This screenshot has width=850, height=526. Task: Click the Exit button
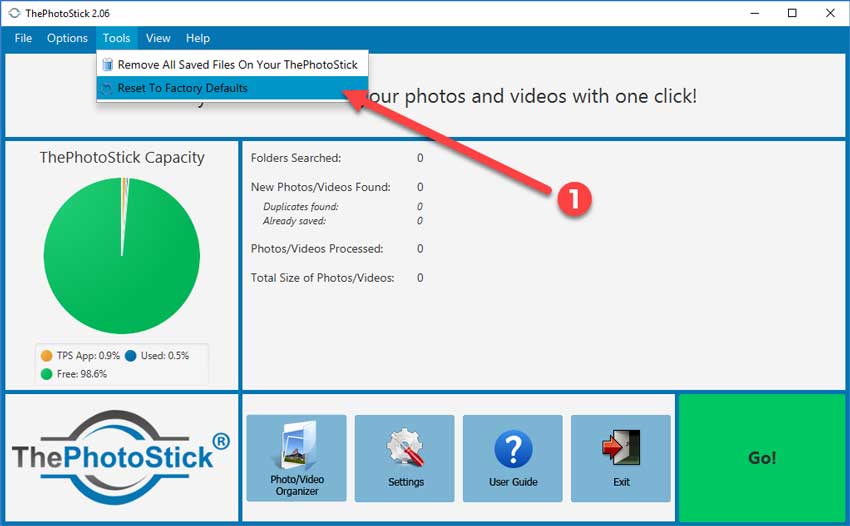tap(621, 458)
